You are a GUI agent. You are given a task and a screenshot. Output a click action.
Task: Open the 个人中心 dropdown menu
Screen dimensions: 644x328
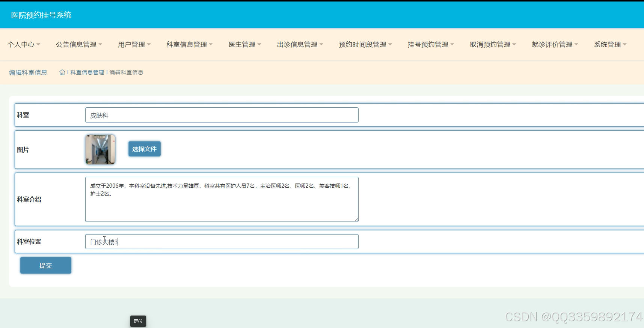tap(24, 45)
